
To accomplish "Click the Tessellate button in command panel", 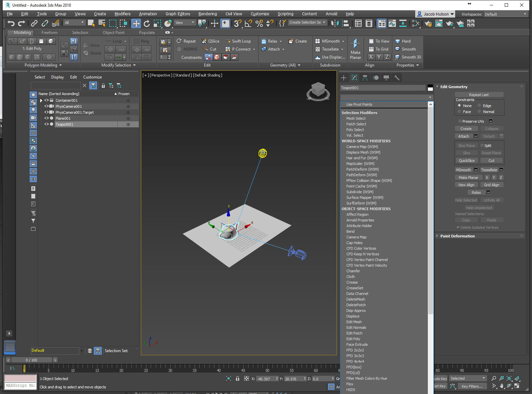I will click(489, 170).
